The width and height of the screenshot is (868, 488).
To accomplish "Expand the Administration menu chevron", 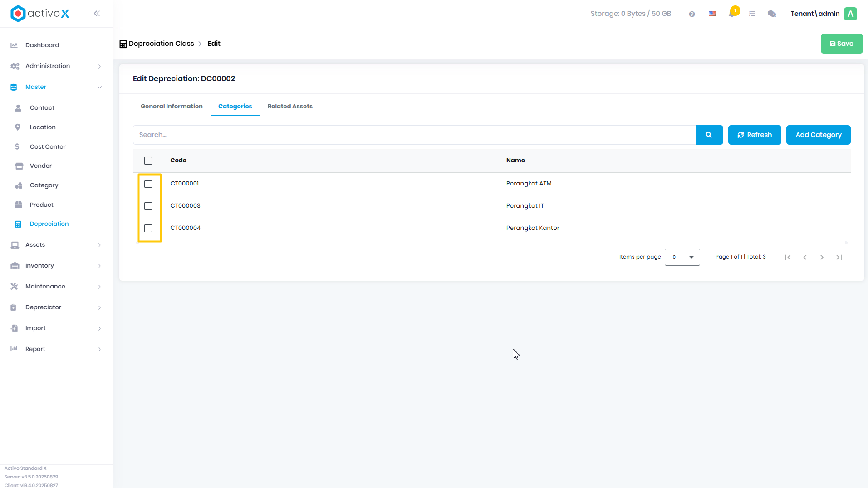I will point(99,67).
